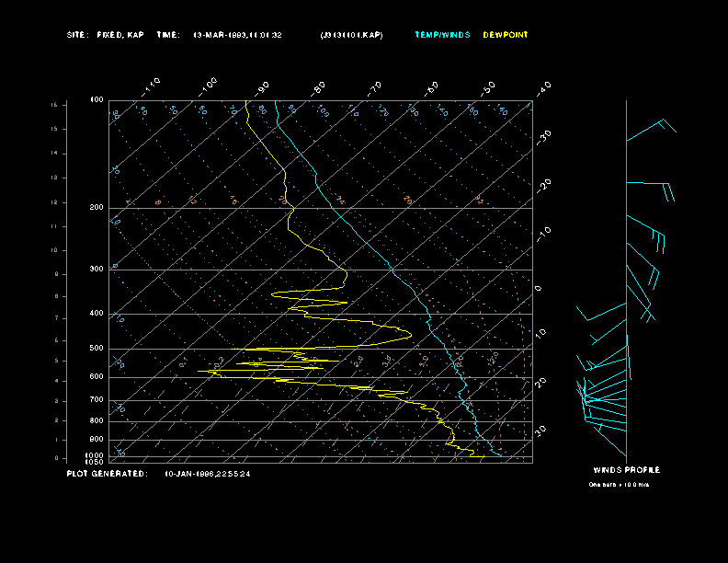Click the PLOT GENERATED label
The height and width of the screenshot is (563, 728).
tap(106, 474)
